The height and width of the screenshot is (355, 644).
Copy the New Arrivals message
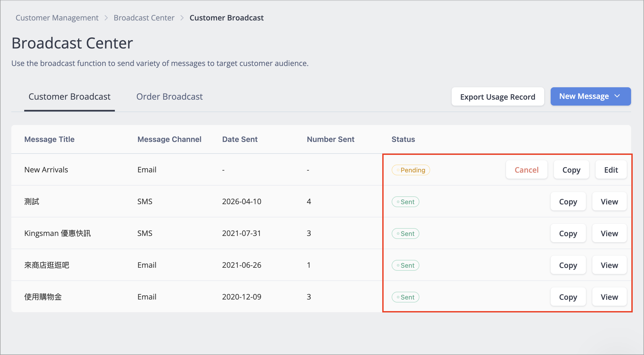point(571,170)
